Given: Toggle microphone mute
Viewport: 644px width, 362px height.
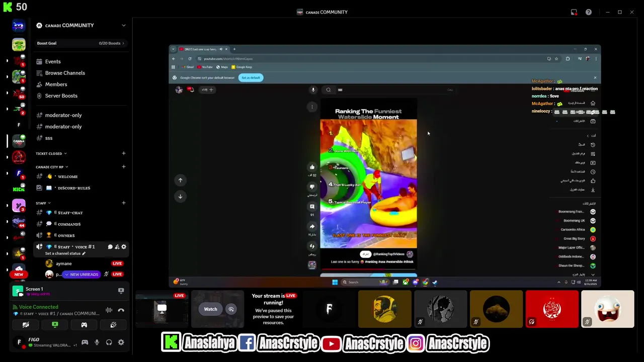Looking at the screenshot, I should [97, 342].
